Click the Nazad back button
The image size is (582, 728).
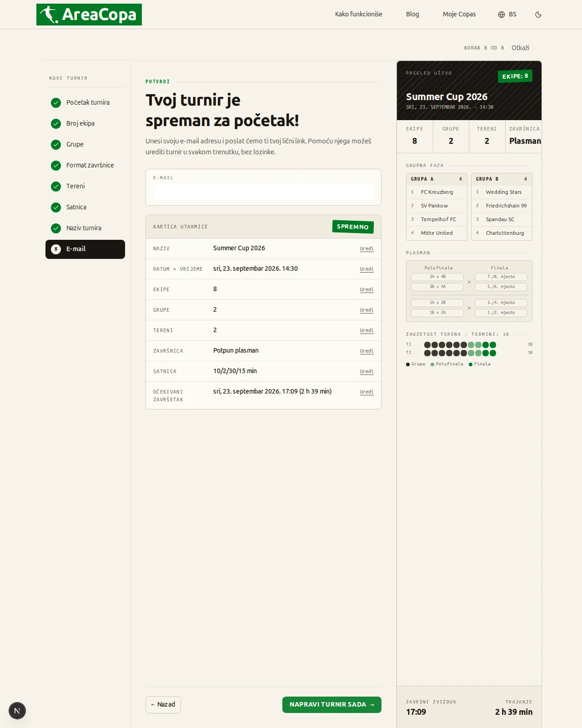(x=163, y=705)
